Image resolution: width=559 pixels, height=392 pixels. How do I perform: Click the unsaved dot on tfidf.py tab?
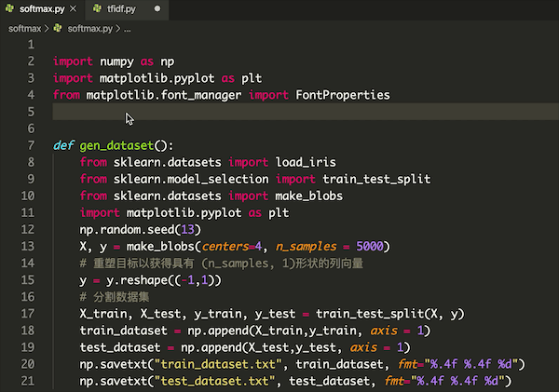pyautogui.click(x=157, y=8)
